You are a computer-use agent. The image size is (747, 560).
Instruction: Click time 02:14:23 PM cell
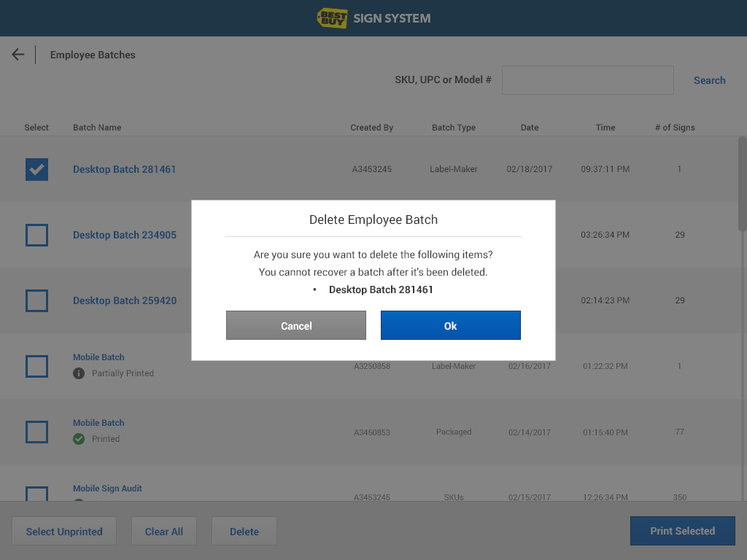click(605, 300)
